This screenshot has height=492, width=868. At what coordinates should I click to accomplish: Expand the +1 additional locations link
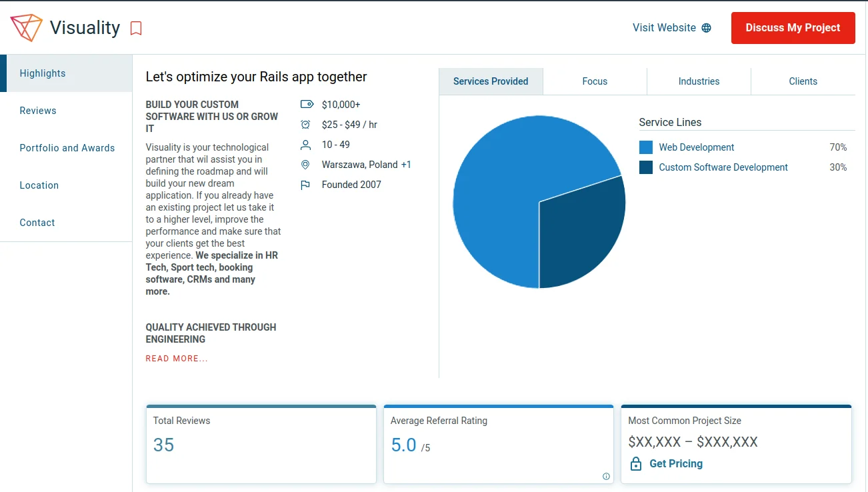[406, 165]
